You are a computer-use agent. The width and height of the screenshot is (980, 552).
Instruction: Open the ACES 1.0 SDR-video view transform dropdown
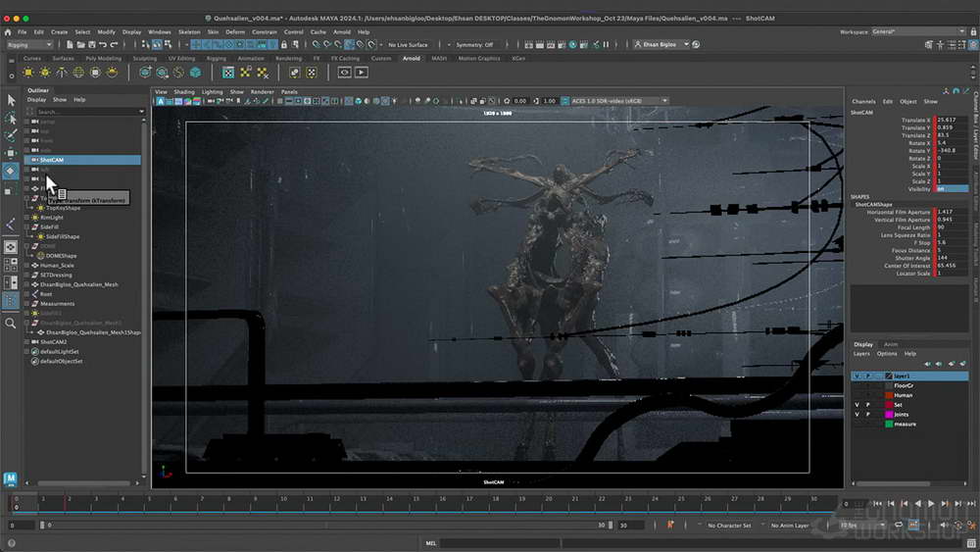[618, 101]
